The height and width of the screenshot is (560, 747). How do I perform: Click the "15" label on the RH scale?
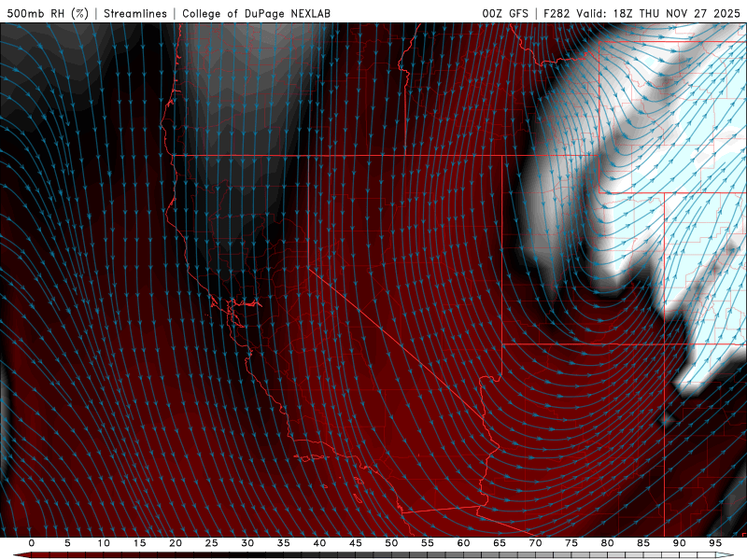139,543
